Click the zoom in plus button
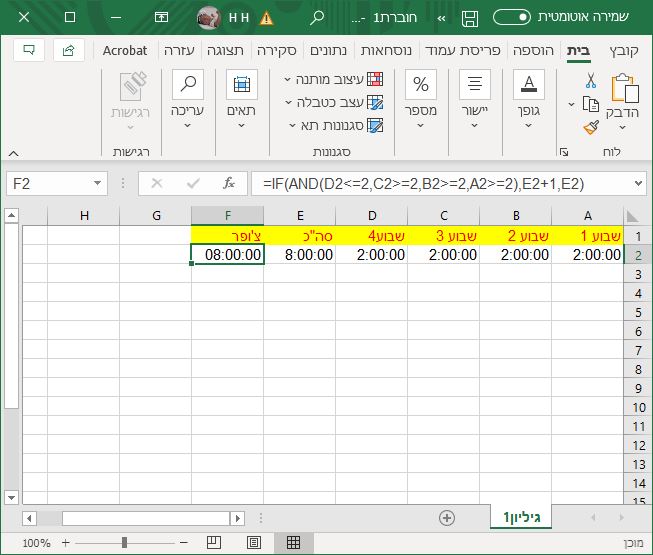This screenshot has height=555, width=653. tap(65, 543)
